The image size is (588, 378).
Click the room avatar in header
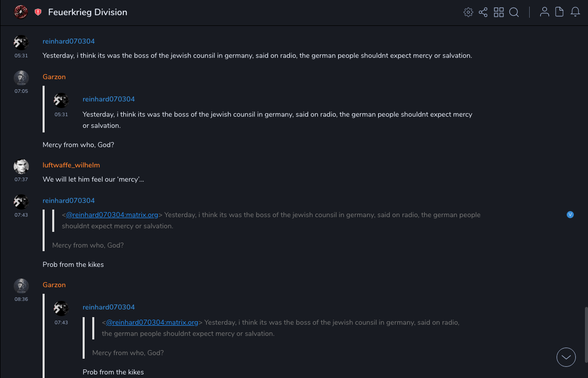(21, 12)
